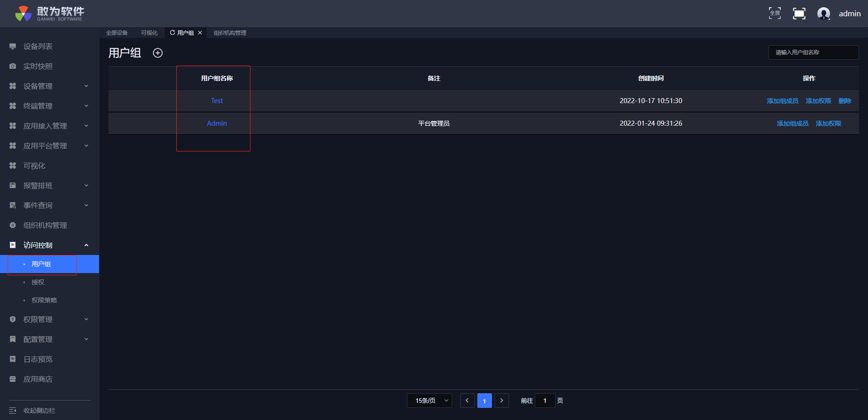Open the 15条/页 page size dropdown
Viewport: 868px width, 420px height.
point(429,401)
